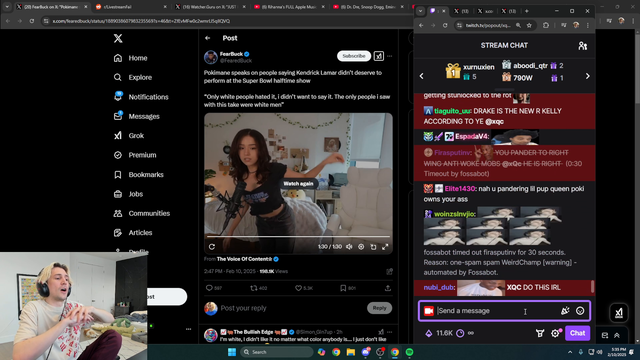
Task: Show next gift leaderboard with right arrow
Action: [x=588, y=76]
